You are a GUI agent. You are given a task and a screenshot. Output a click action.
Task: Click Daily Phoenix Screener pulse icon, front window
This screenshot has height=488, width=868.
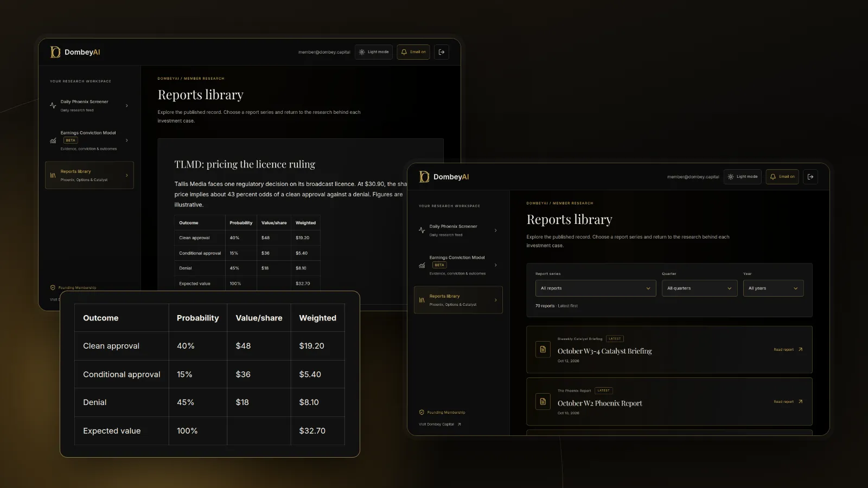tap(422, 230)
